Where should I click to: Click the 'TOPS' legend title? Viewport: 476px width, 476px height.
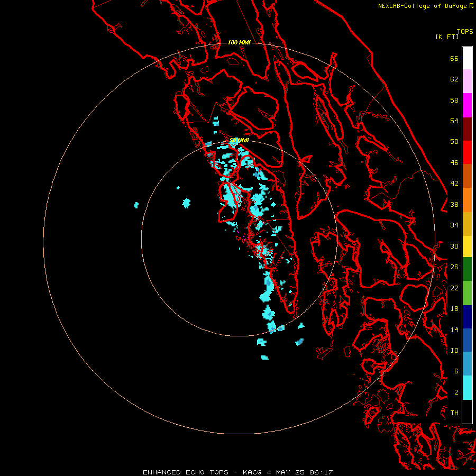click(465, 32)
